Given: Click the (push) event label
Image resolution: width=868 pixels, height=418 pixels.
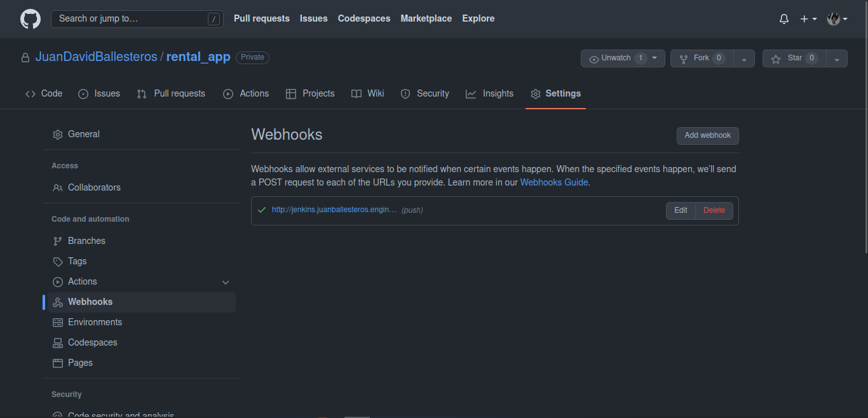Looking at the screenshot, I should click(412, 210).
